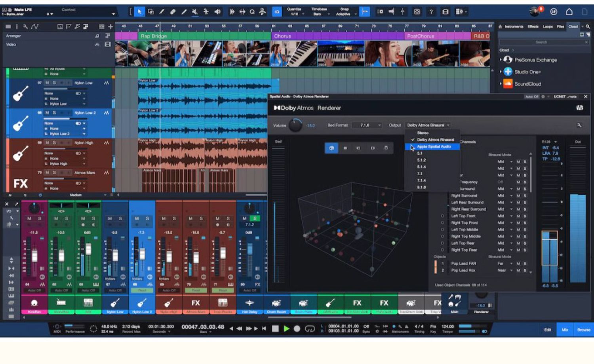The width and height of the screenshot is (594, 364).
Task: Select the Nylon Low mixer channel icon
Action: coord(115,303)
